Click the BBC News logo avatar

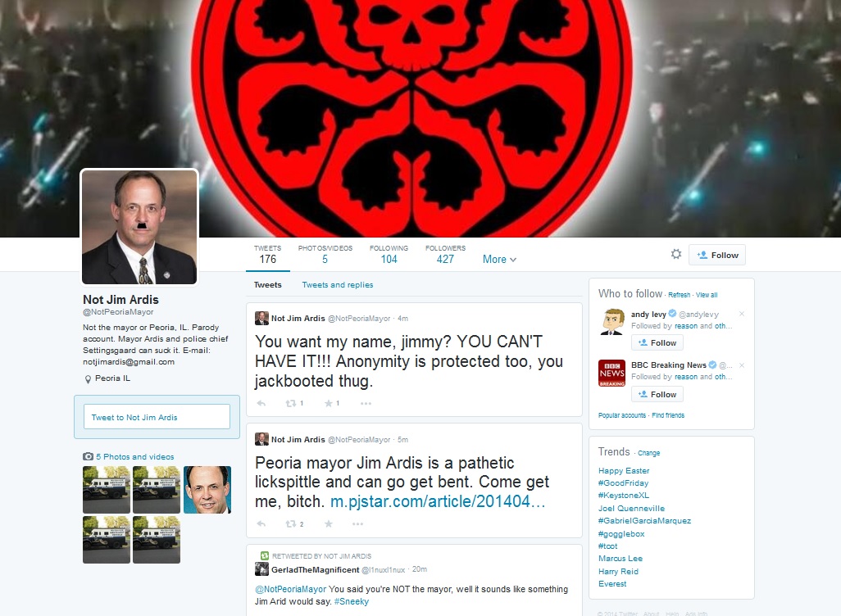(611, 374)
